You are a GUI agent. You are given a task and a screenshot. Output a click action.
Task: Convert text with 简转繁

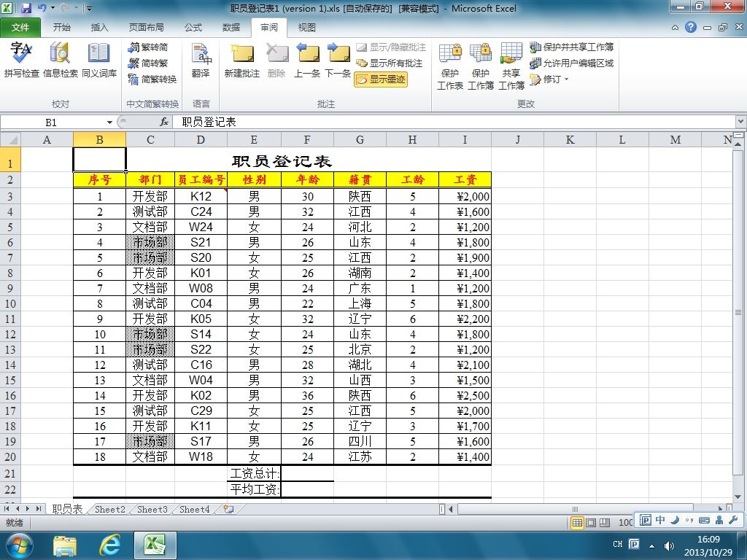(x=148, y=63)
